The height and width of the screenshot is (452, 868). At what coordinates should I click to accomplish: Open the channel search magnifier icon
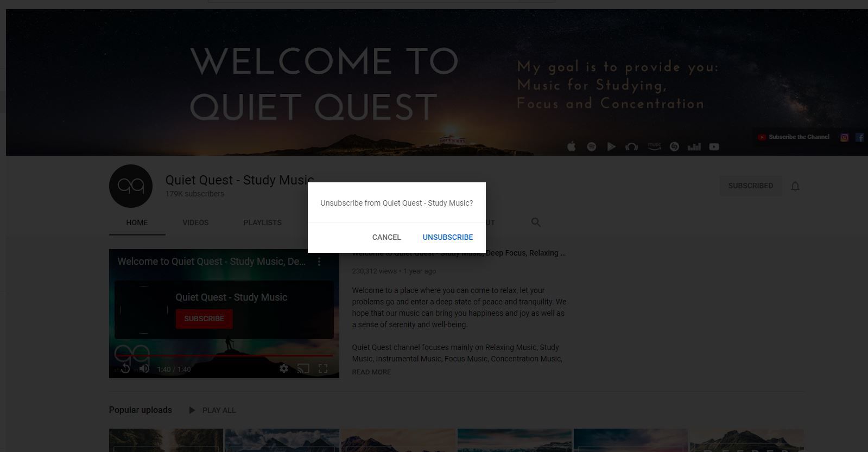point(536,222)
